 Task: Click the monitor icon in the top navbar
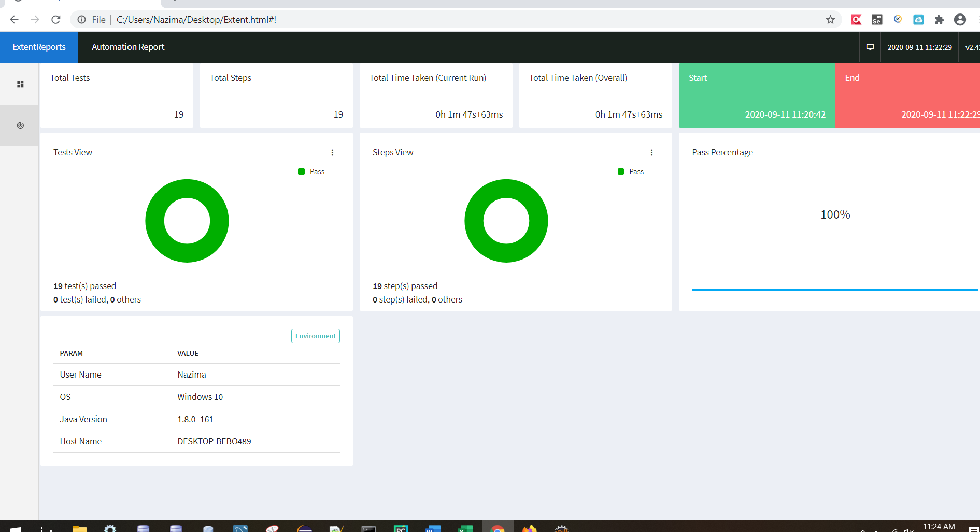pyautogui.click(x=870, y=47)
